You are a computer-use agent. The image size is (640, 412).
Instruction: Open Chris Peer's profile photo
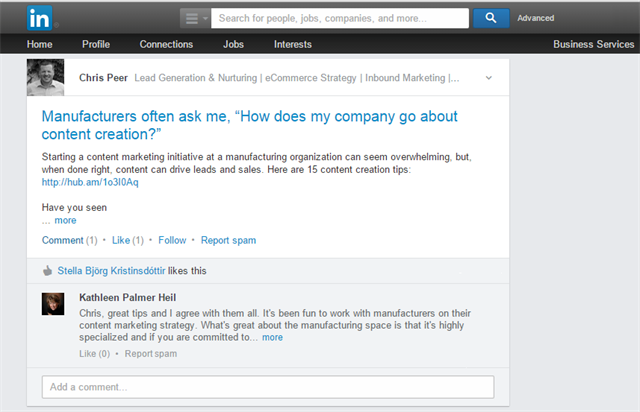pos(45,77)
